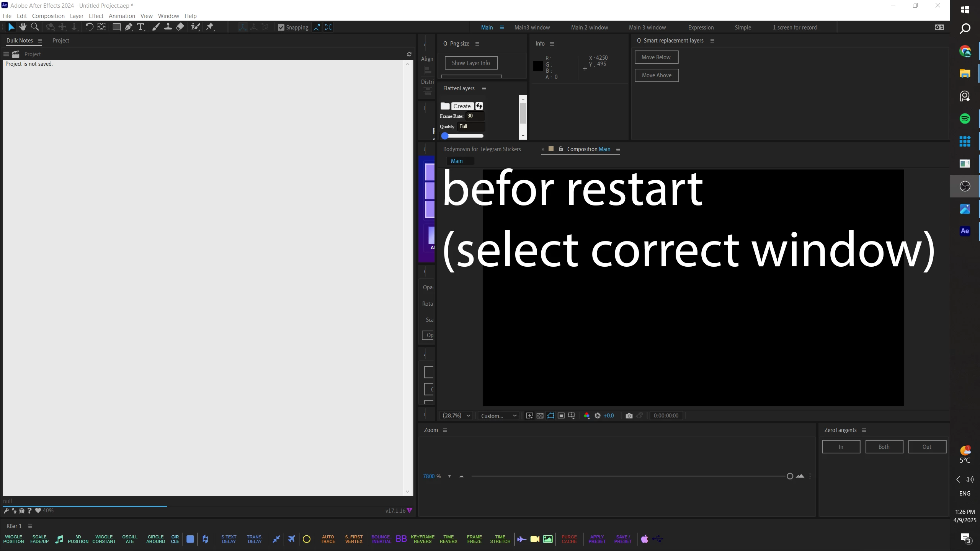Click the Zoom panel slider handle
The image size is (980, 551).
click(790, 476)
